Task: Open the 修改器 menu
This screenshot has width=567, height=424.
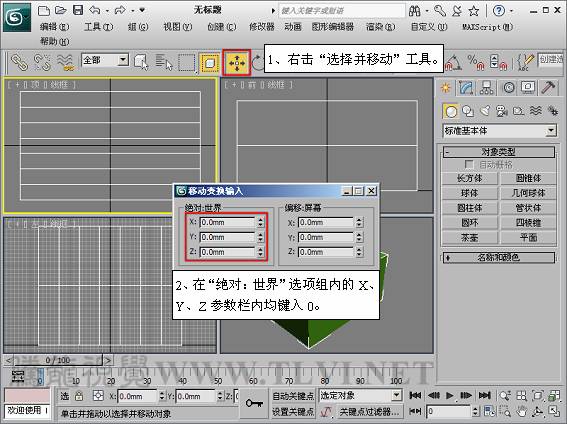Action: (262, 26)
